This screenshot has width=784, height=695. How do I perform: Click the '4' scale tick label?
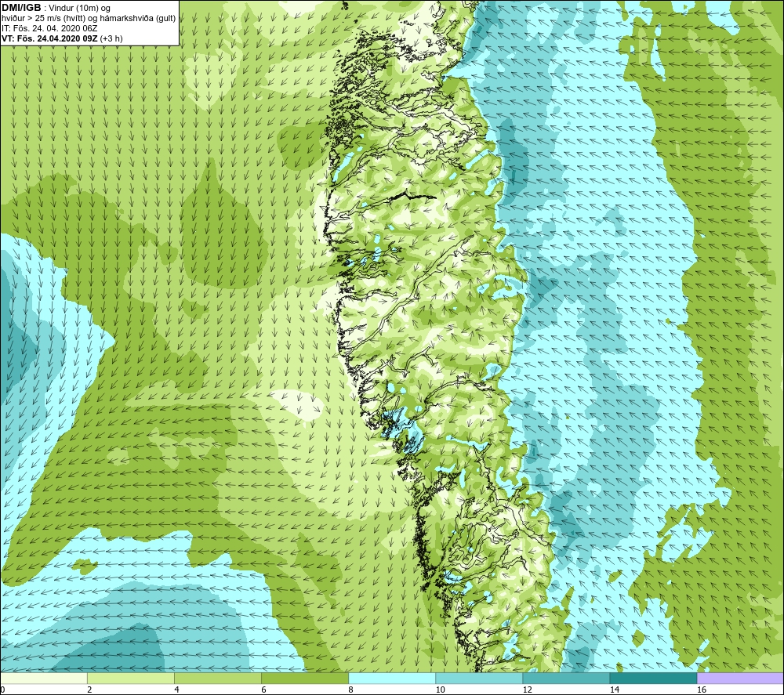click(x=176, y=690)
